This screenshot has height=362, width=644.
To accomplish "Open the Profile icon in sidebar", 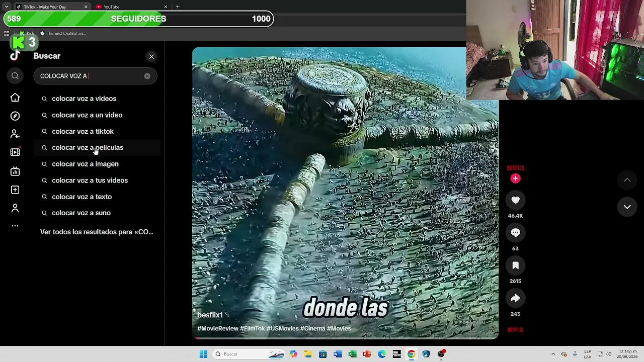I will pos(15,208).
